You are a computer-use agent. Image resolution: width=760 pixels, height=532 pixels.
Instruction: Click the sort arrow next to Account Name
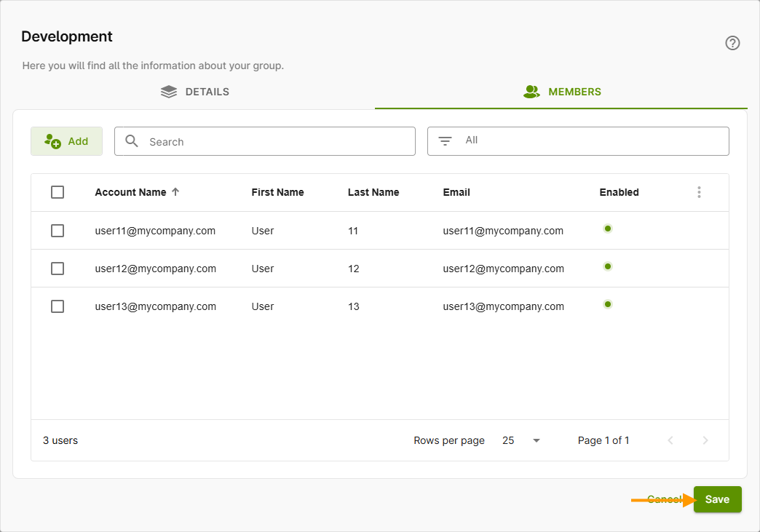pos(175,192)
